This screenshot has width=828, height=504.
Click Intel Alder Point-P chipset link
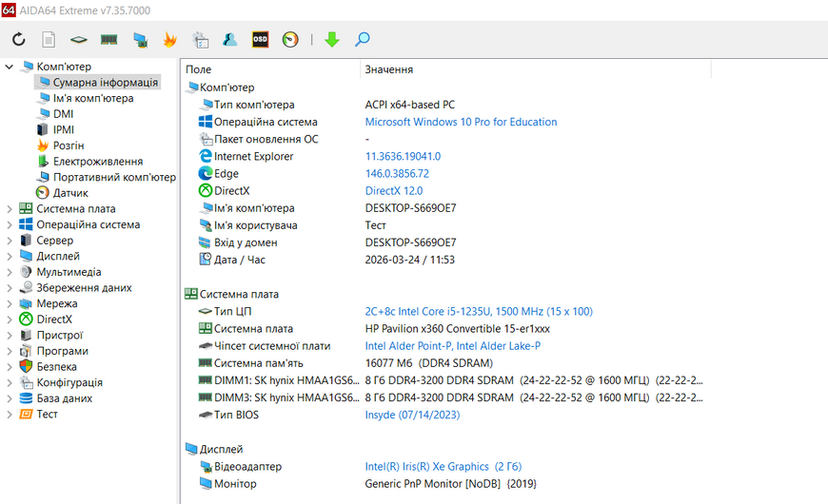point(453,346)
